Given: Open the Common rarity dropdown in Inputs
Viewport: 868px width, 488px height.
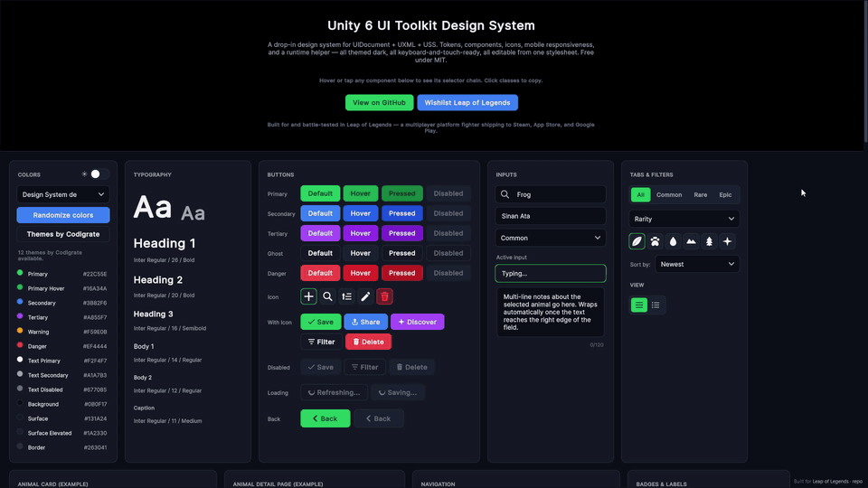Looking at the screenshot, I should (x=551, y=238).
